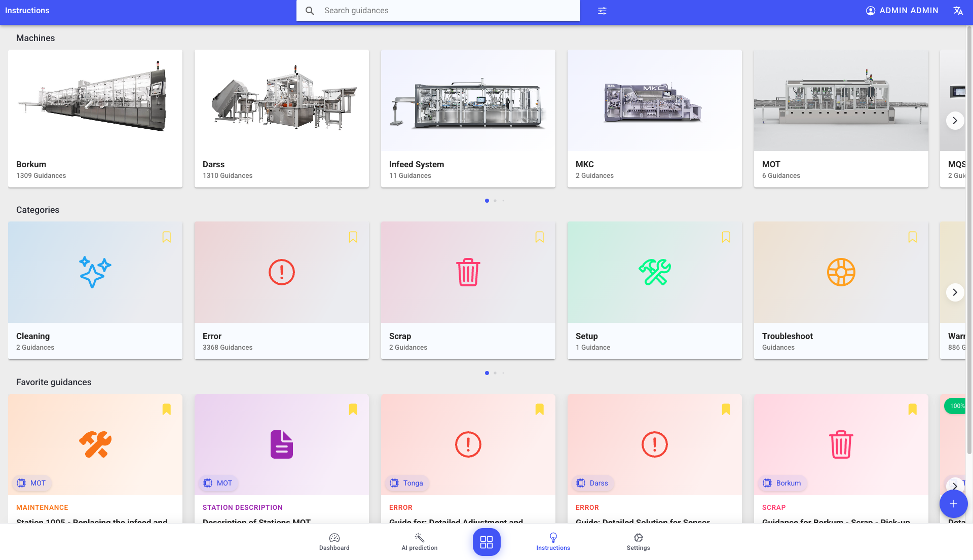Image resolution: width=973 pixels, height=560 pixels.
Task: Click the Borkum machine chip label
Action: point(782,483)
